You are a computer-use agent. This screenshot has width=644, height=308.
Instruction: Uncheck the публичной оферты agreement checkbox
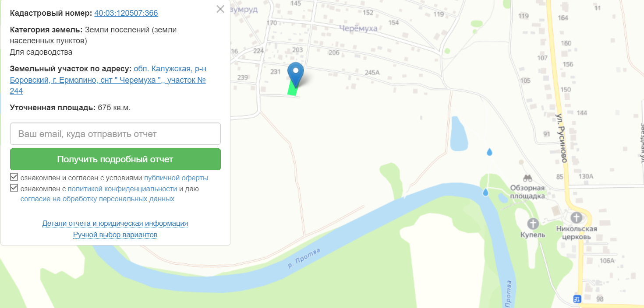14,178
